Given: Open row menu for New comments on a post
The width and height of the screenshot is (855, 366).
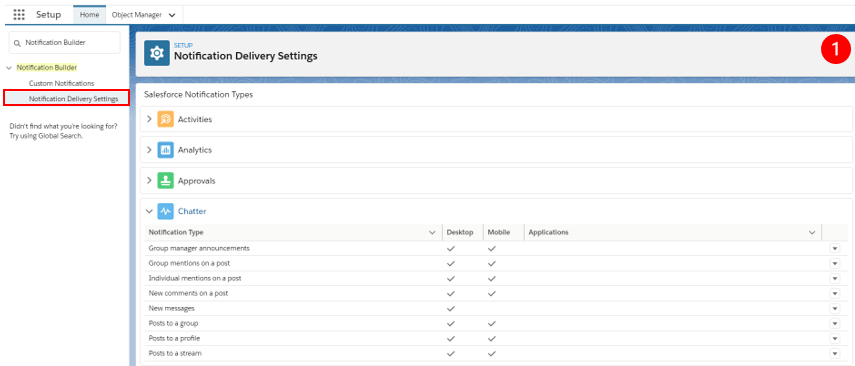Looking at the screenshot, I should (x=835, y=293).
